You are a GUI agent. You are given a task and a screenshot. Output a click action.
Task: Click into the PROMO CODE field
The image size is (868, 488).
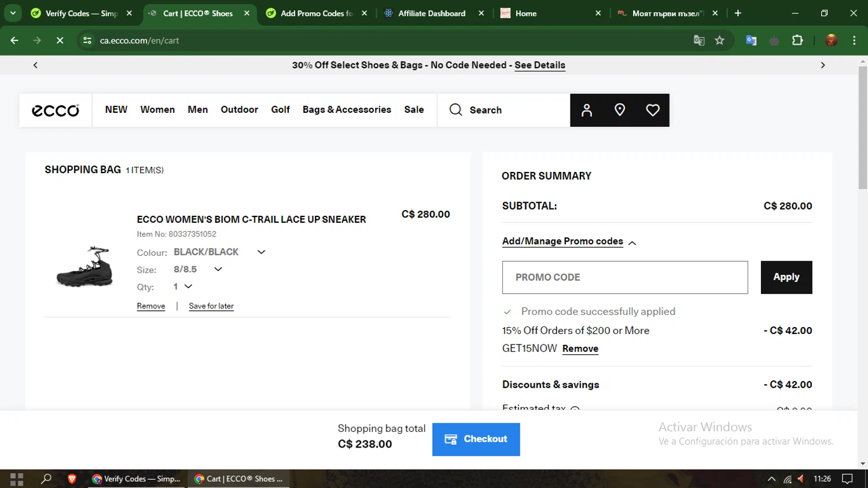pos(624,277)
